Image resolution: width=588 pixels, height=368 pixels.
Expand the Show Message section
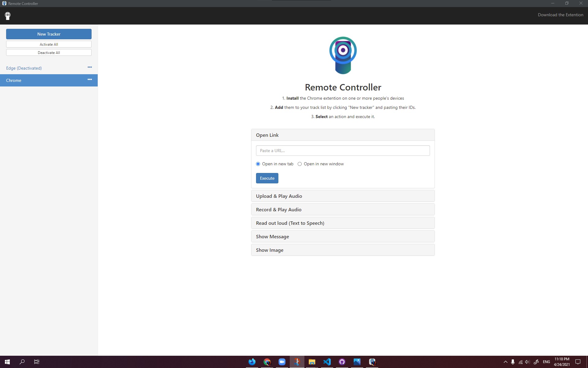343,236
